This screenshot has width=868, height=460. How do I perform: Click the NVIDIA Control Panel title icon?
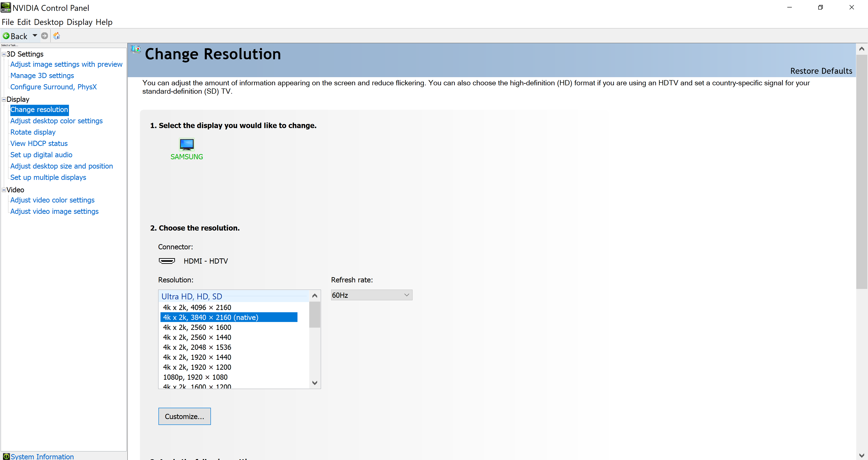pyautogui.click(x=6, y=7)
